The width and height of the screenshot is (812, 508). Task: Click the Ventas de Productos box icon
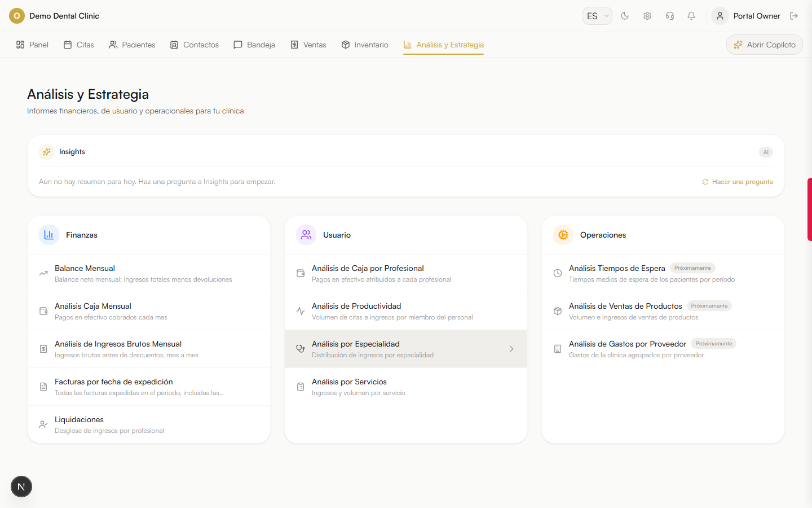coord(558,311)
